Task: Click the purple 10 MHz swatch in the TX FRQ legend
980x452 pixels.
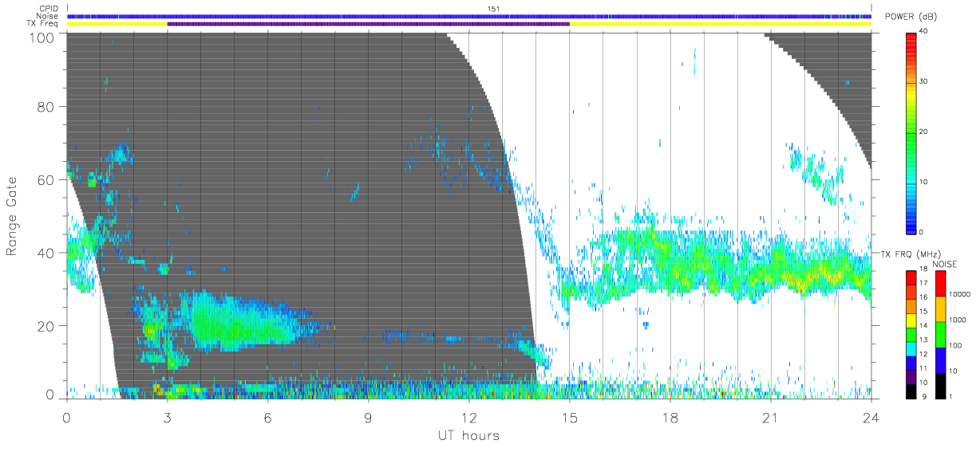Action: tap(911, 378)
